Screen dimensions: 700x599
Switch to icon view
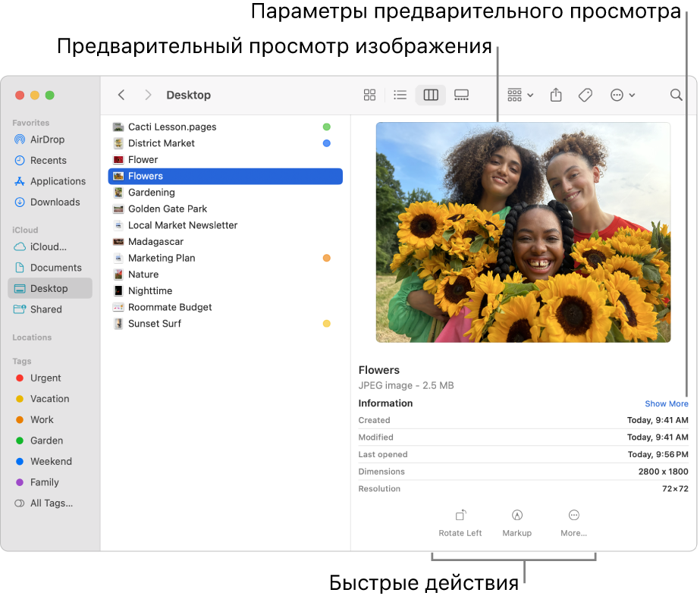tap(369, 95)
